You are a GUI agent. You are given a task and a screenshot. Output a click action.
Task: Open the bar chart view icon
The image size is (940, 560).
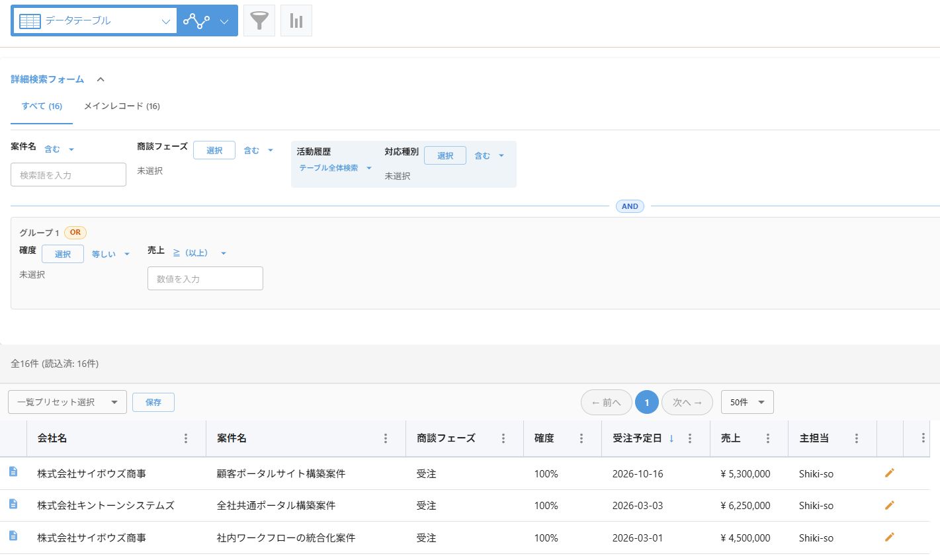(x=296, y=20)
